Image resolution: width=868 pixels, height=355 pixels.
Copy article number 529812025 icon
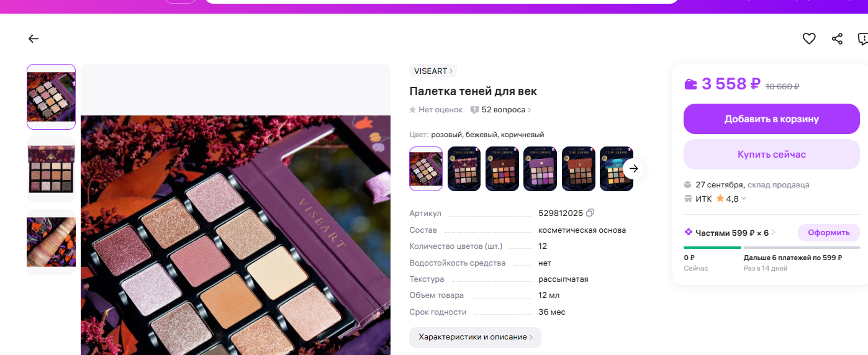590,213
